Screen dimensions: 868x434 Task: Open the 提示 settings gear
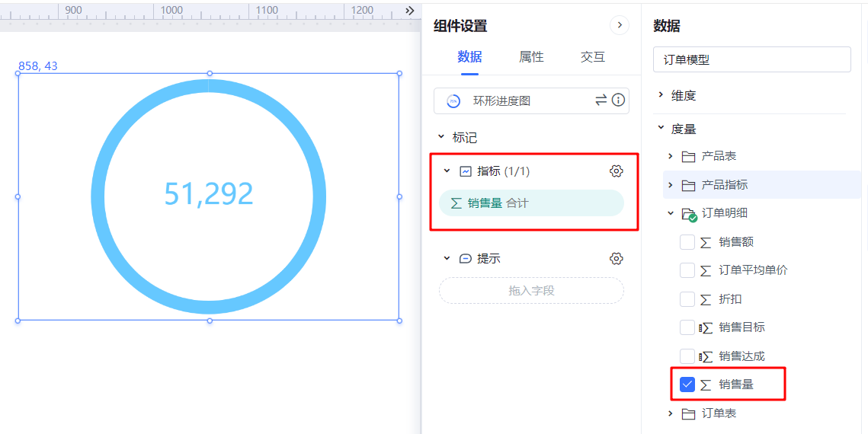[x=616, y=258]
